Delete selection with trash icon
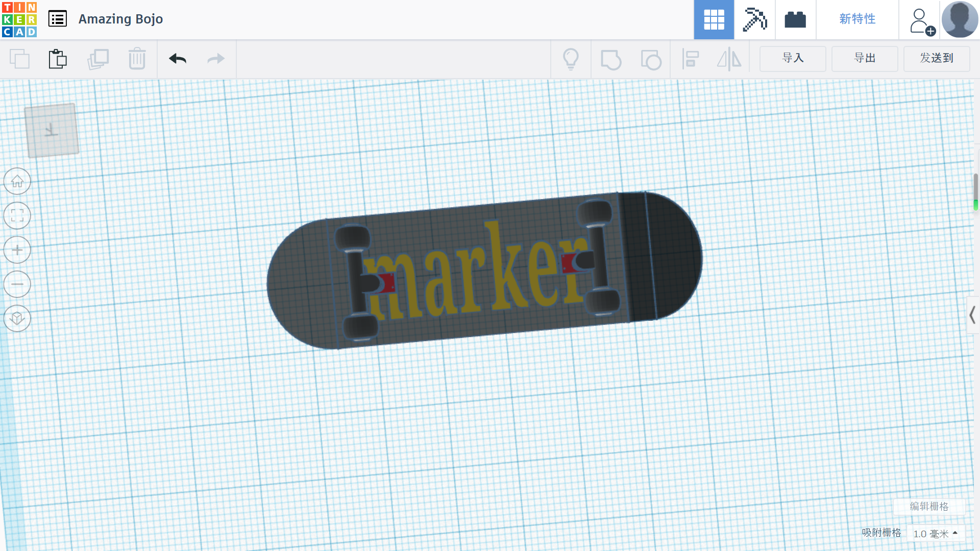 tap(137, 59)
